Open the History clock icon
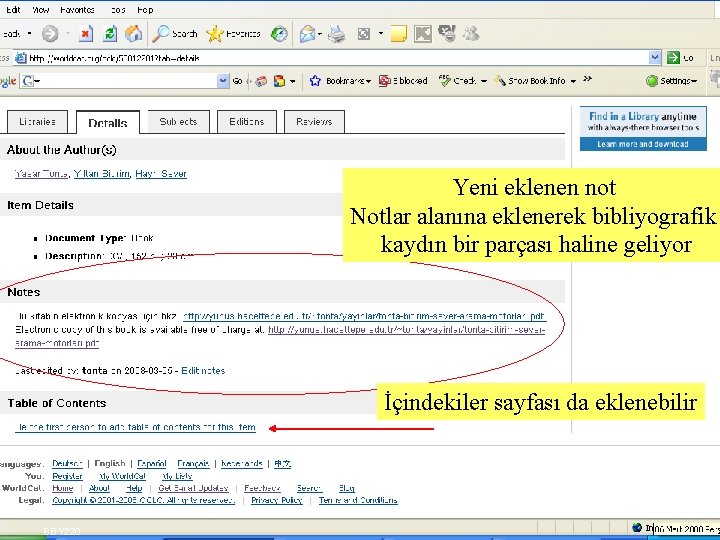 click(x=279, y=34)
